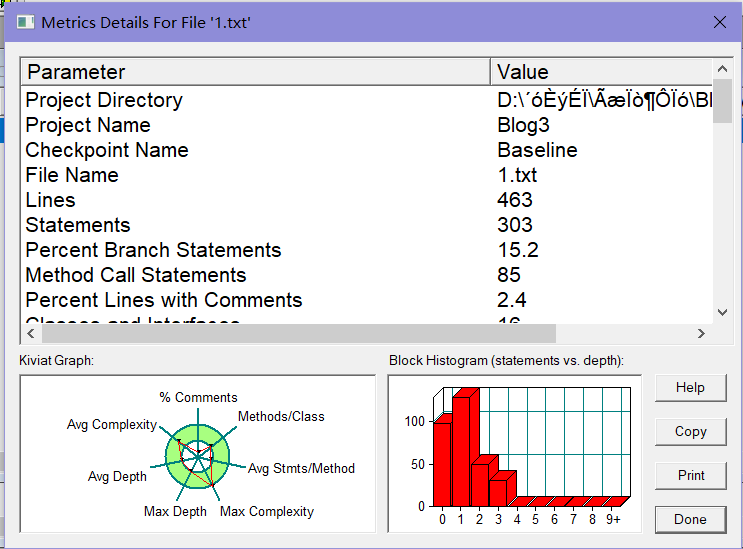Click the depth 2 histogram bar
Image resolution: width=743 pixels, height=549 pixels.
480,485
